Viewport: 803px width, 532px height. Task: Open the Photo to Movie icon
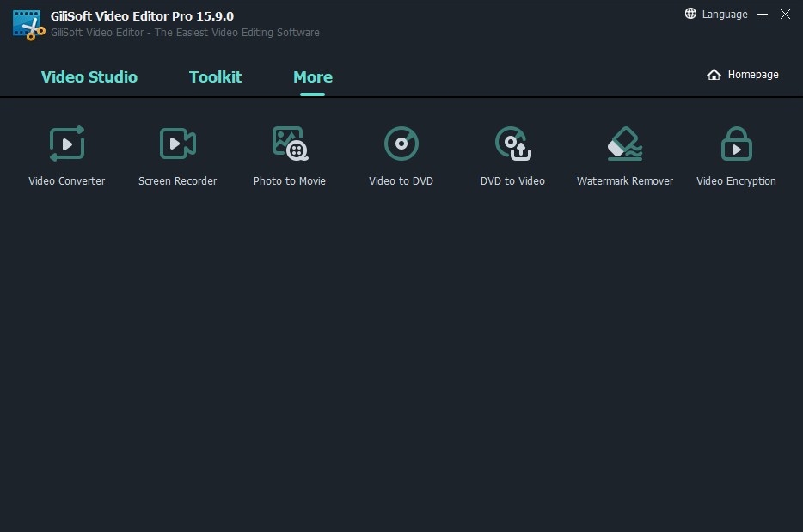pyautogui.click(x=290, y=144)
